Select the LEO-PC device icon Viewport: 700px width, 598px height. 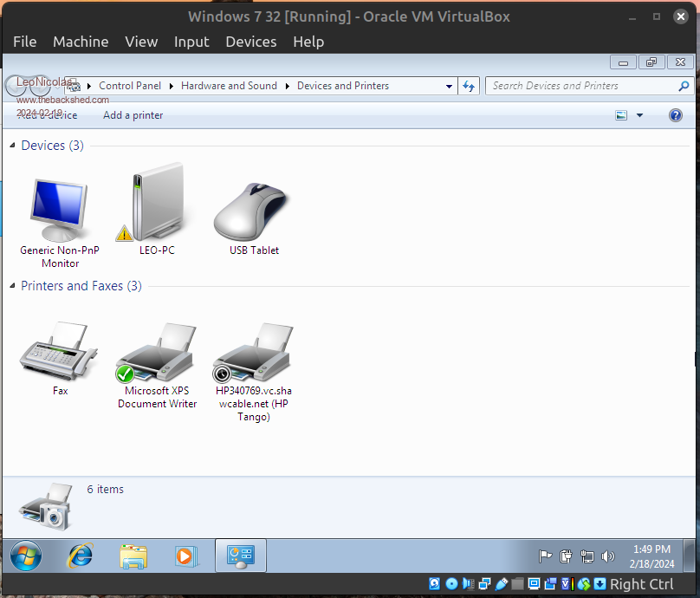(157, 204)
